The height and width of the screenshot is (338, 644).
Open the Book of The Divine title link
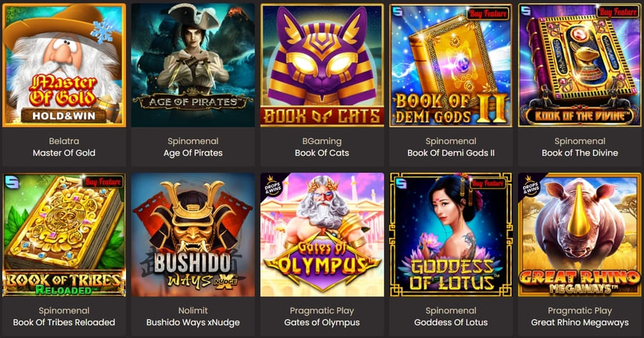[x=580, y=153]
